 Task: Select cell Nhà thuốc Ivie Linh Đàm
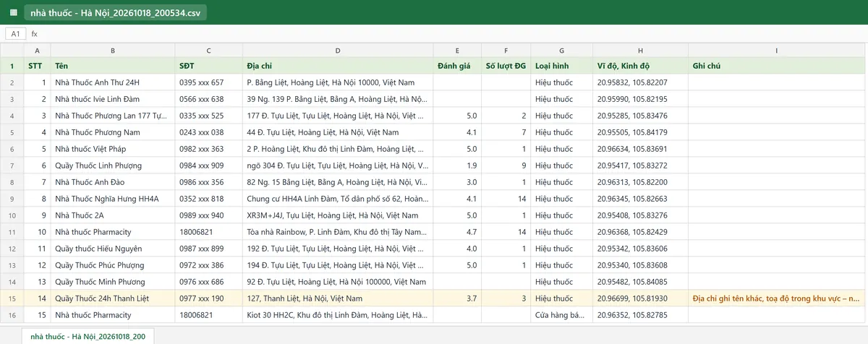point(113,99)
